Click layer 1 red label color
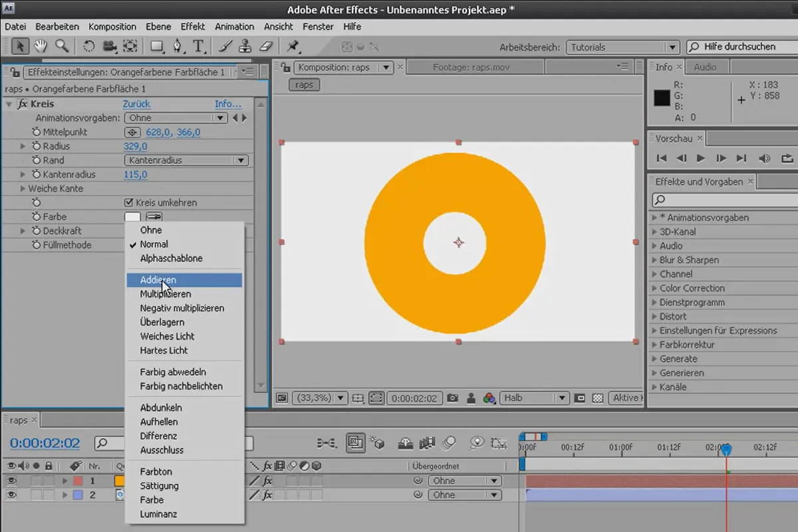The image size is (798, 532). tap(77, 481)
